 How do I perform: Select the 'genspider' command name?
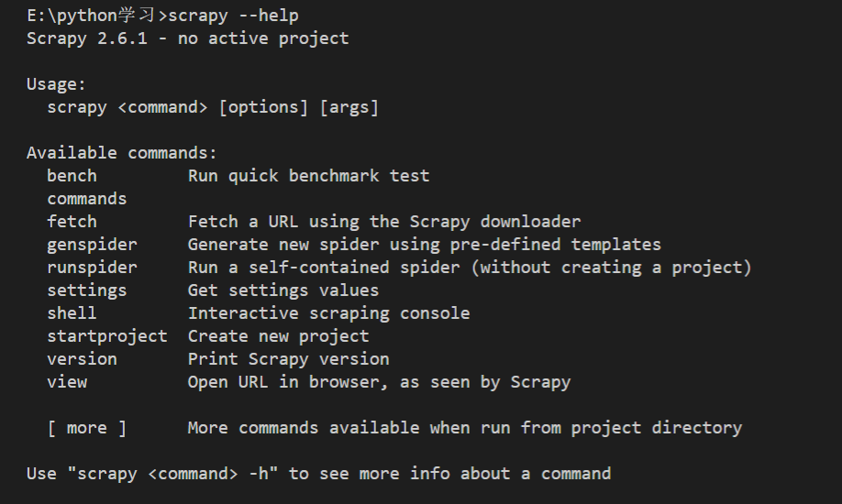pos(92,245)
